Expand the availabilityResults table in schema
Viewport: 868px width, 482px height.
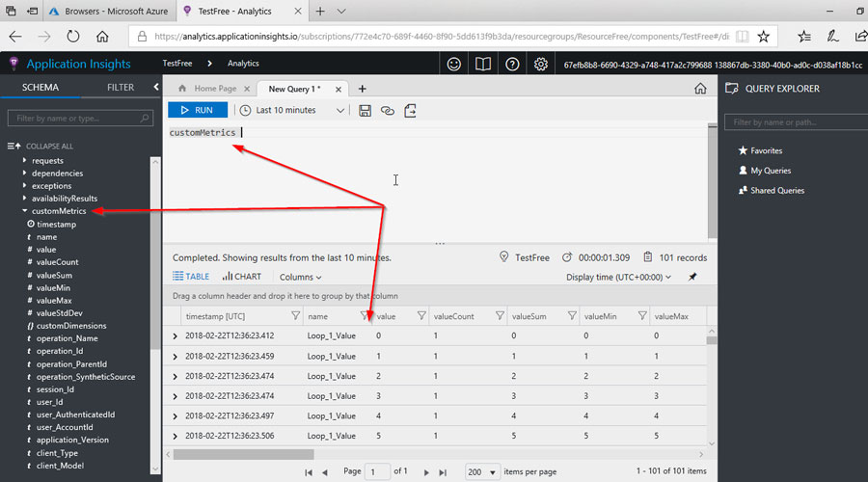[x=24, y=199]
